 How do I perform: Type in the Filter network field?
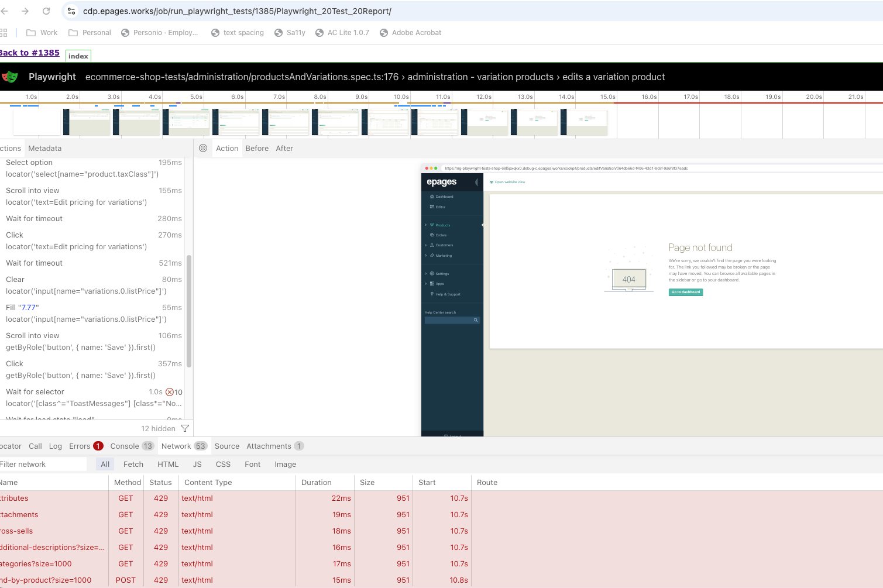click(41, 464)
